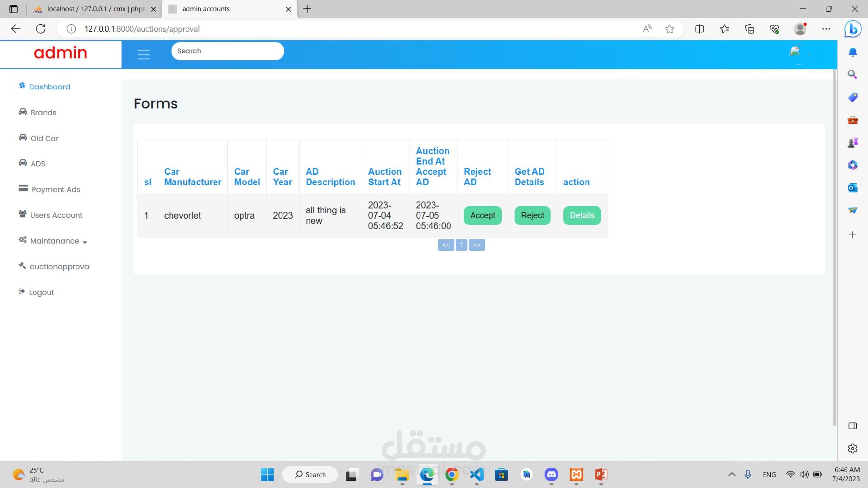Open the Edge split screen icon
Viewport: 868px width, 488px height.
[x=699, y=29]
